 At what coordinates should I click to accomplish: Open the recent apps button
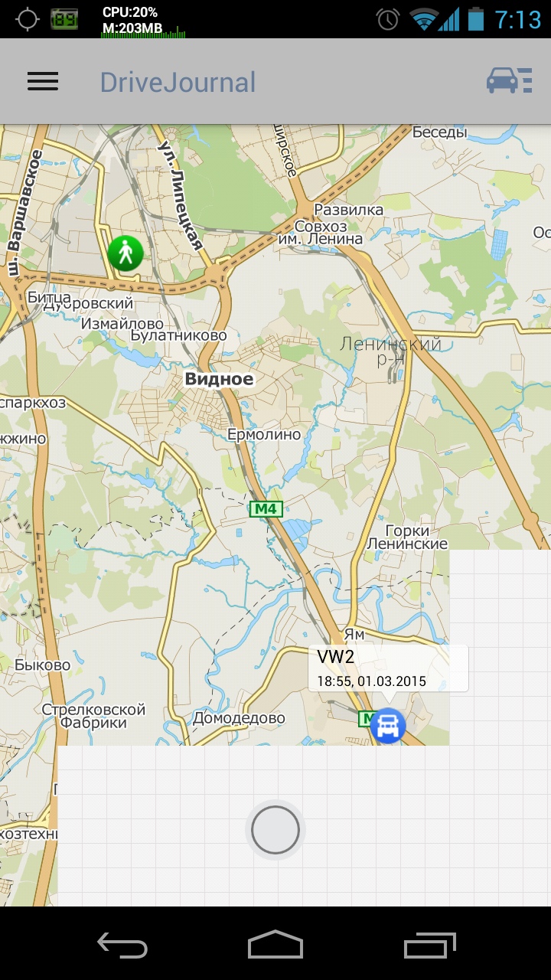point(430,945)
